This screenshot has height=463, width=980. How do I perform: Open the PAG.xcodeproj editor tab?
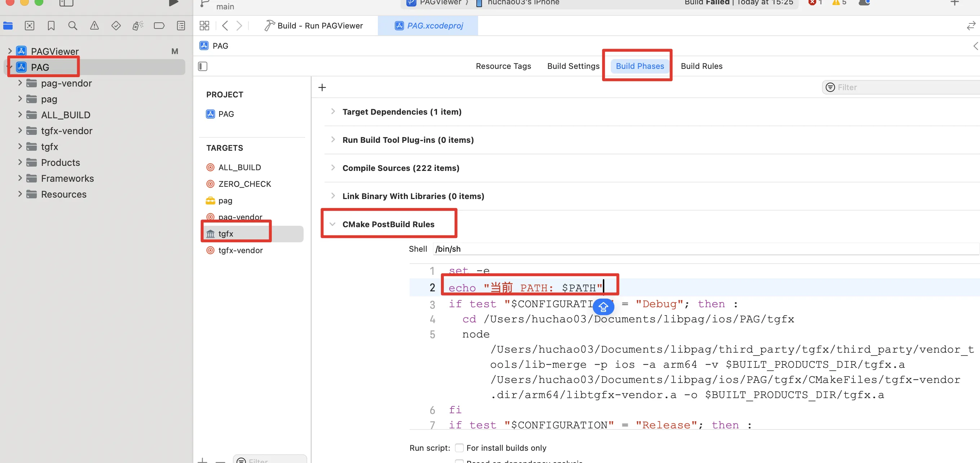click(x=428, y=26)
